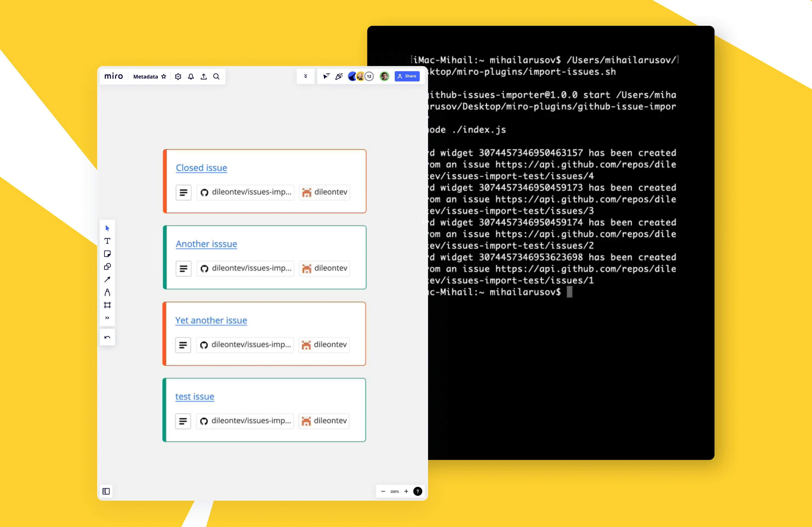This screenshot has width=812, height=527.
Task: Select the Text tool
Action: [x=107, y=241]
